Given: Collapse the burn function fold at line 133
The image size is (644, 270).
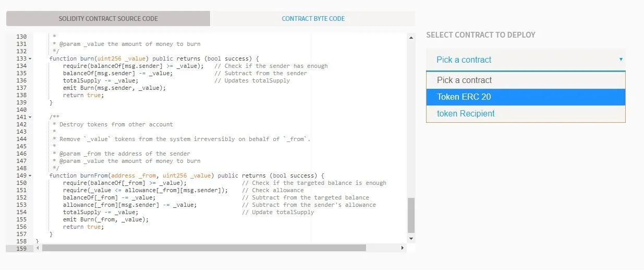Looking at the screenshot, I should pyautogui.click(x=30, y=58).
